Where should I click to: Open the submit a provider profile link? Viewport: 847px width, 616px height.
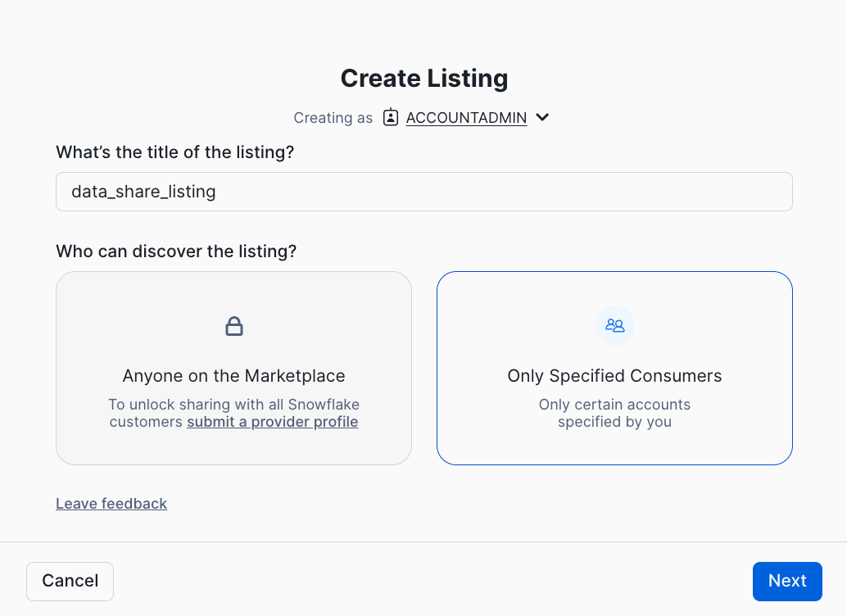tap(272, 421)
